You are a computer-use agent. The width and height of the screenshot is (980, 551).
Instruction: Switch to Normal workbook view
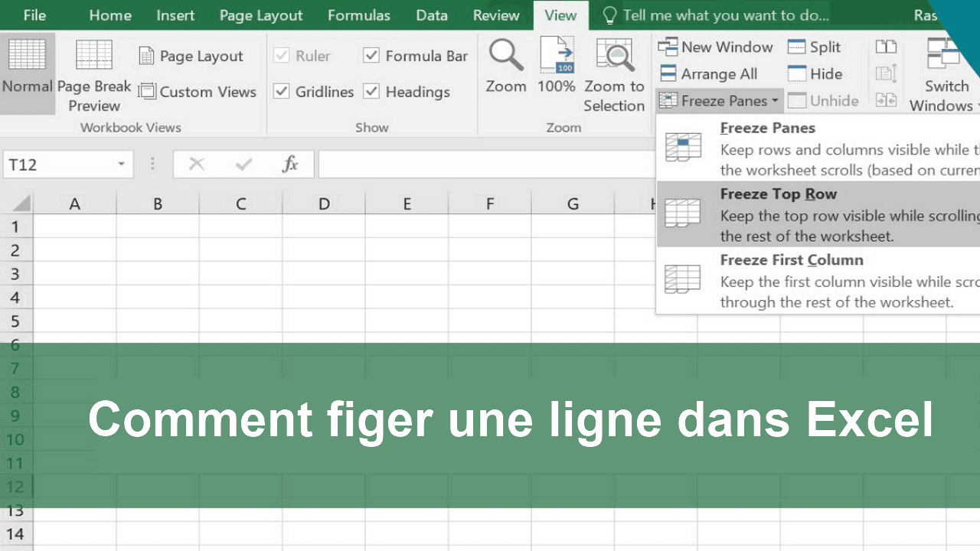coord(28,74)
